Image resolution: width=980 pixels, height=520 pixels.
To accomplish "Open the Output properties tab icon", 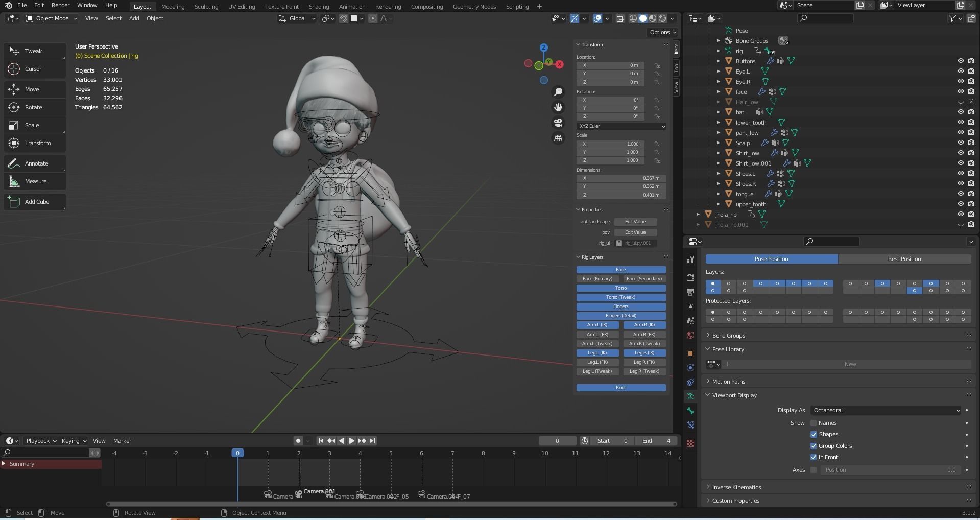I will (x=690, y=292).
